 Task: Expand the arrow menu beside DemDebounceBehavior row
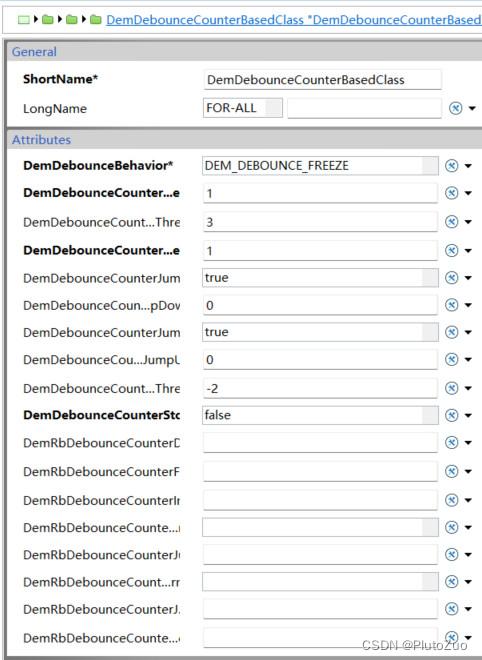468,166
